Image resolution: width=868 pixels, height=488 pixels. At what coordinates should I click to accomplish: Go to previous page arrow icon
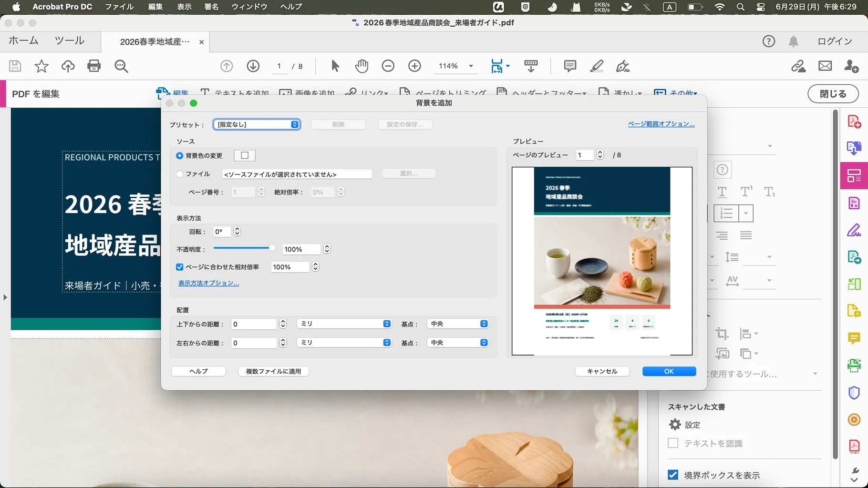click(x=227, y=66)
